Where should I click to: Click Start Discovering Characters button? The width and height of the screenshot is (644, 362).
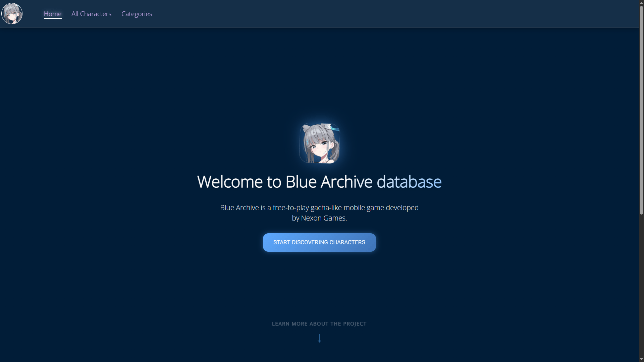(319, 242)
